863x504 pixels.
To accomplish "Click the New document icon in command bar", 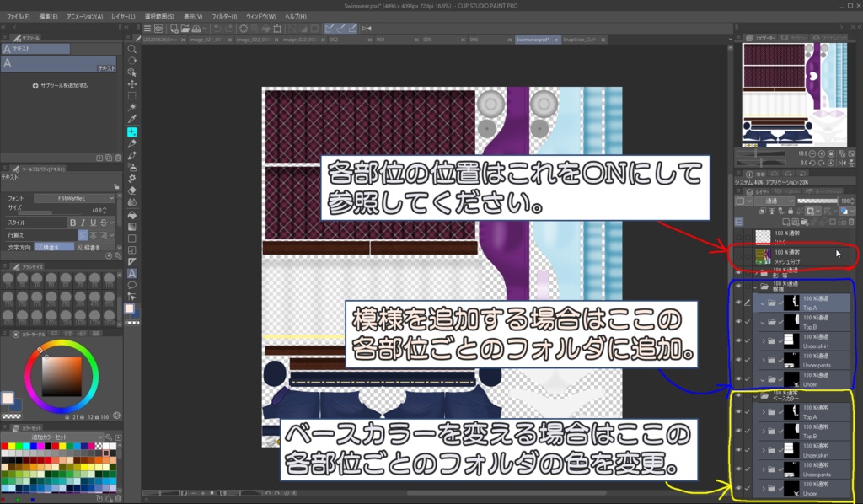I will (174, 29).
